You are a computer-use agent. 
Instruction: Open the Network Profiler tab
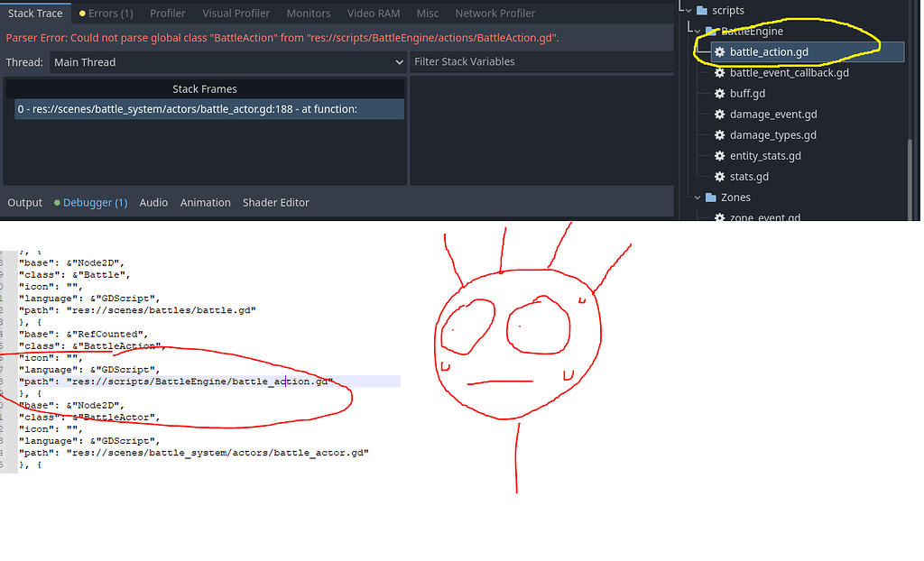pos(495,13)
